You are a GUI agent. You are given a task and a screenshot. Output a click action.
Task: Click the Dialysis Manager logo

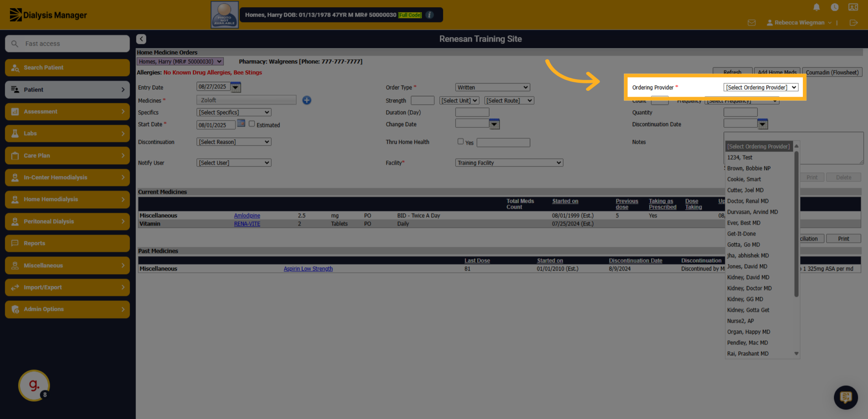48,15
